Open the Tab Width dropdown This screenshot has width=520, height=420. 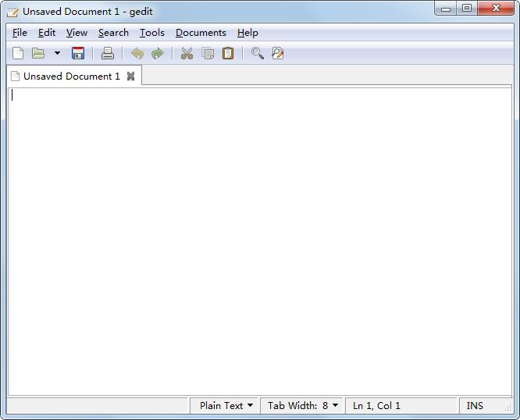point(302,406)
